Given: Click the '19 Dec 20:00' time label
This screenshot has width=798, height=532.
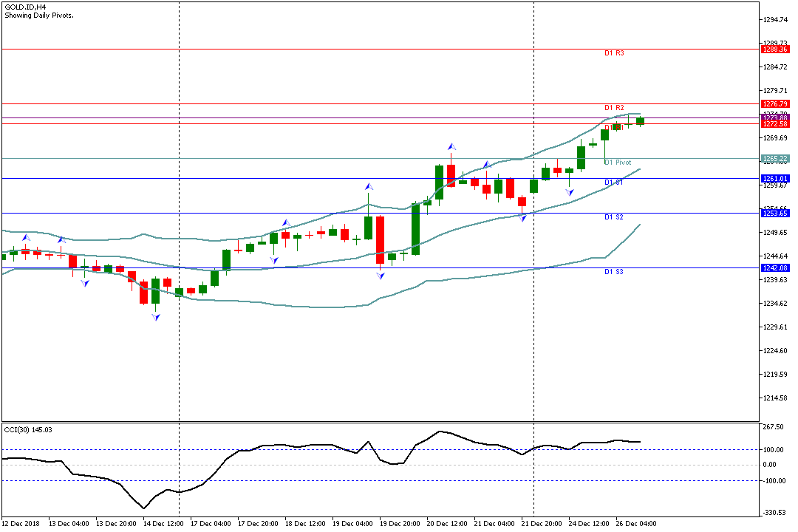Looking at the screenshot, I should click(400, 524).
